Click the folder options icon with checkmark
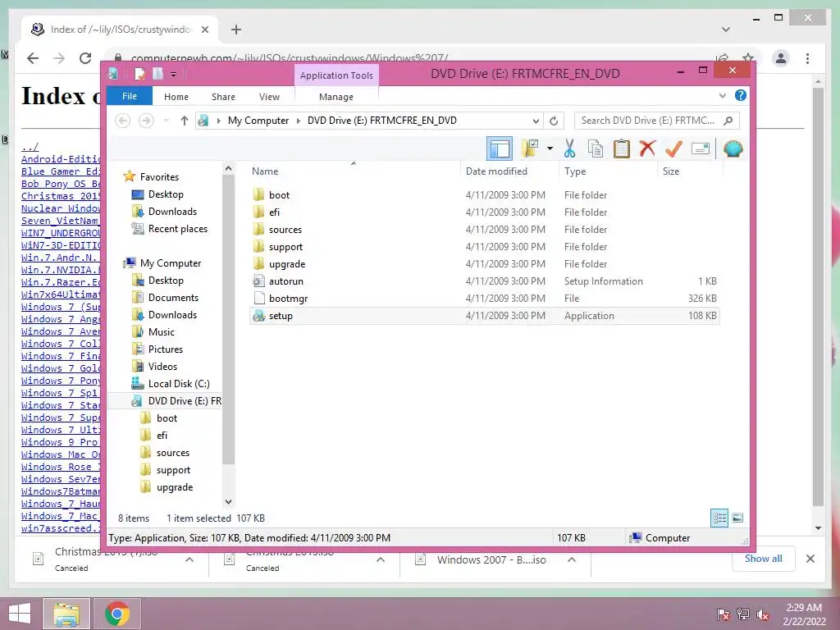Viewport: 840px width, 630px height. (x=530, y=148)
